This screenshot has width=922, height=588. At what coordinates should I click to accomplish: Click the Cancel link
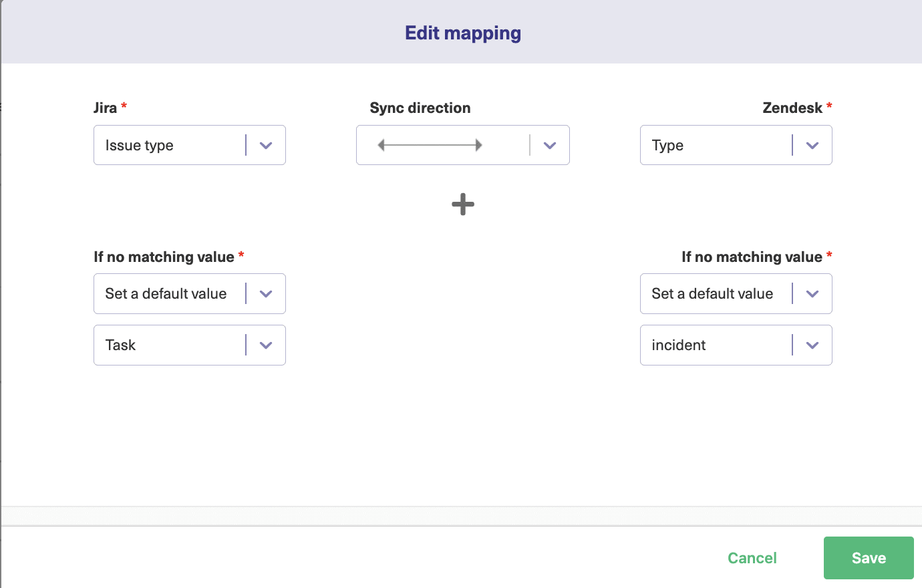tap(752, 557)
